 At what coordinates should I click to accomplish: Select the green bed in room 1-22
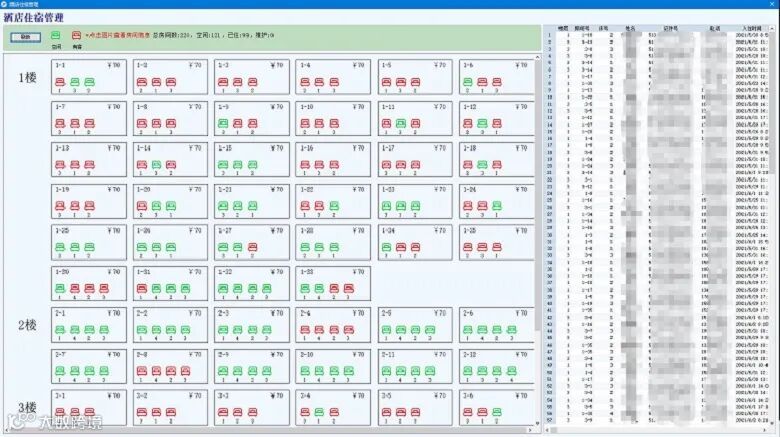(334, 206)
